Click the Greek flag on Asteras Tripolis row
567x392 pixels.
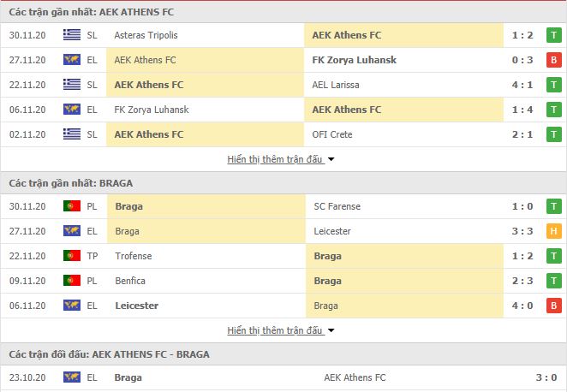click(72, 35)
